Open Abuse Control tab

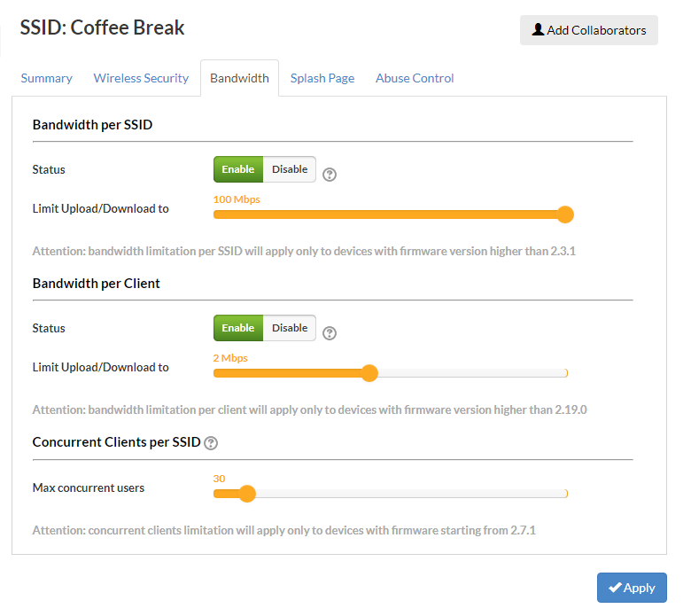click(415, 79)
